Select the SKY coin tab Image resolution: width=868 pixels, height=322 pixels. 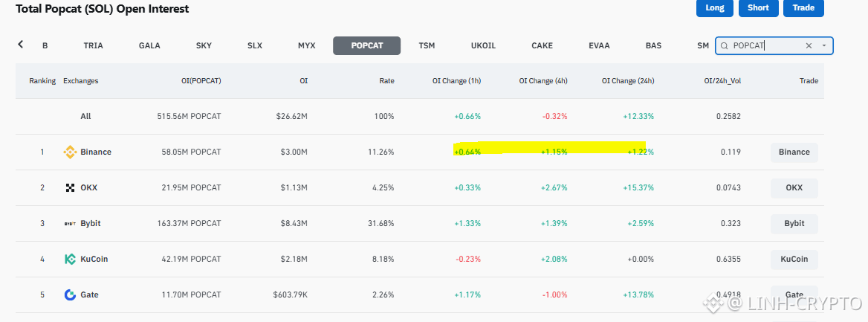click(204, 45)
